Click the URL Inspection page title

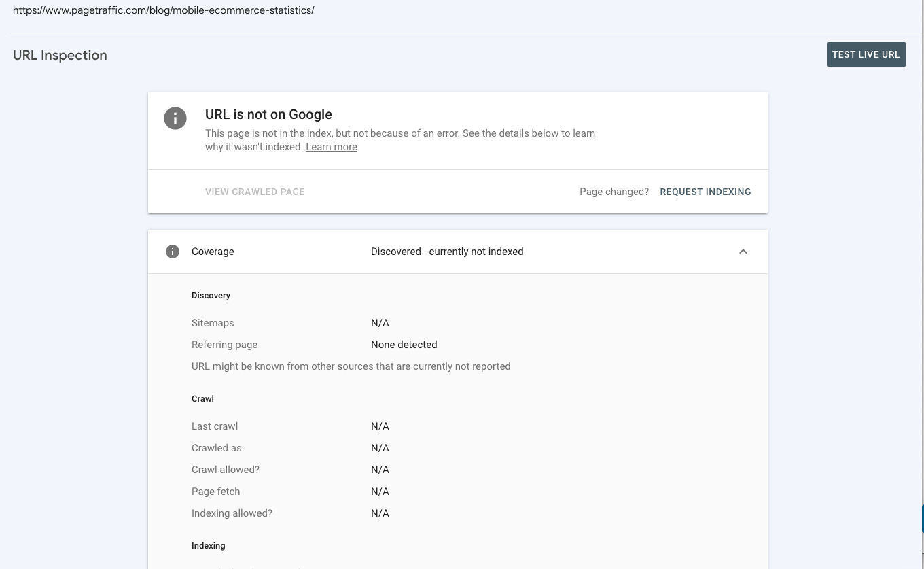pos(60,55)
